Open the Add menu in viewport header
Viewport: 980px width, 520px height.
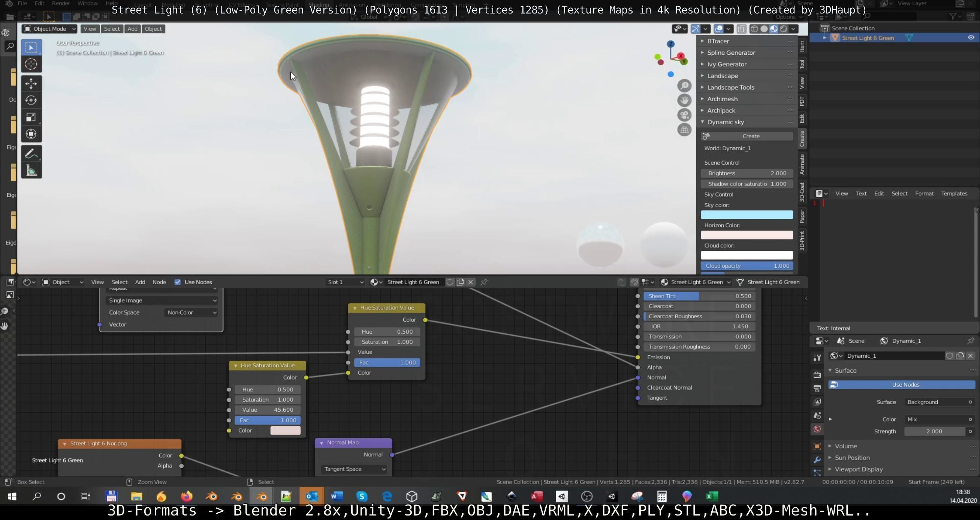click(x=132, y=29)
